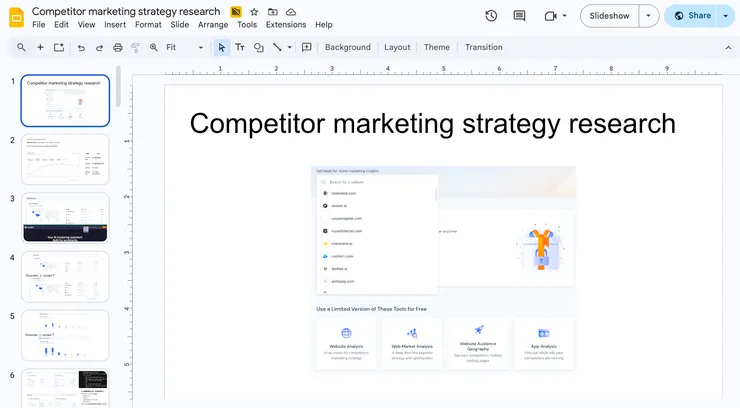The width and height of the screenshot is (740, 408).
Task: Redo the last action
Action: (99, 48)
